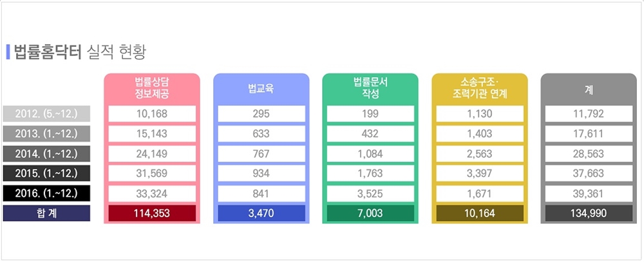Screen dimensions: 644x262
Task: Select the 10,164 total cell
Action: 480,213
